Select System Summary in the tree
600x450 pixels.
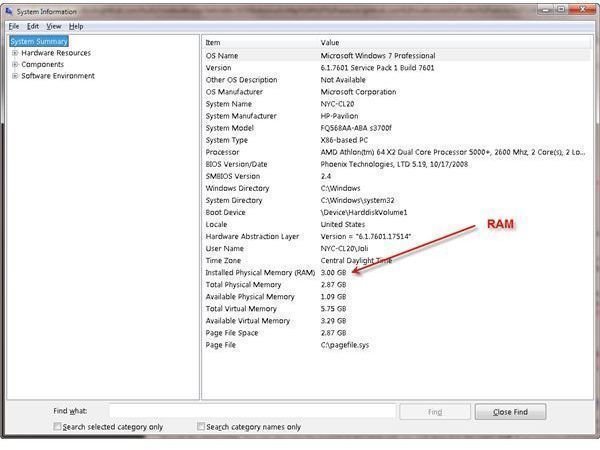click(x=39, y=41)
